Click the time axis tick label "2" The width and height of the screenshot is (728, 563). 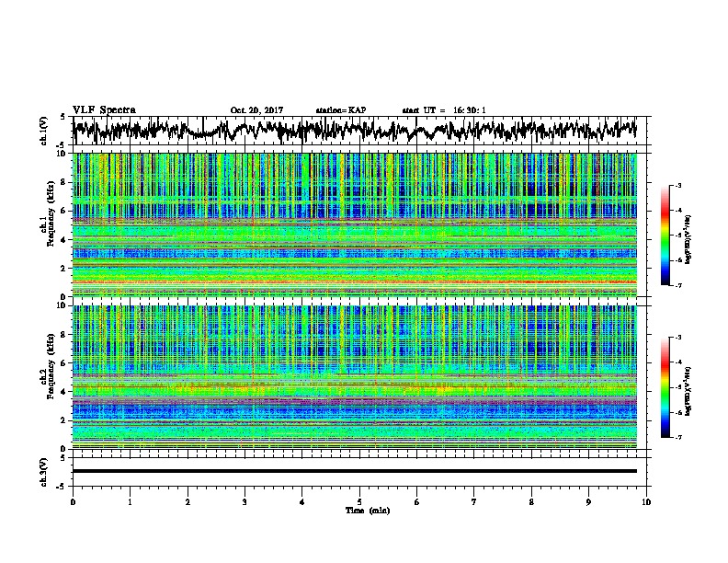pyautogui.click(x=188, y=502)
